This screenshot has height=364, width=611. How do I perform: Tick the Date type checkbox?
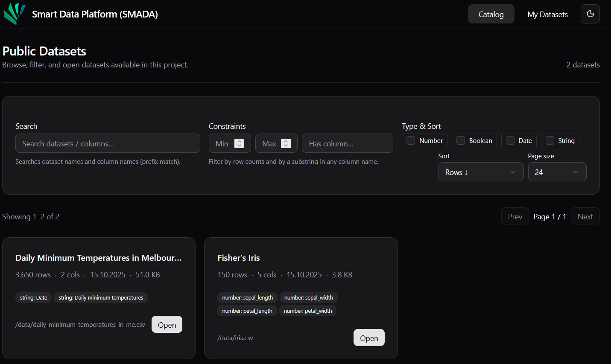[x=510, y=140]
